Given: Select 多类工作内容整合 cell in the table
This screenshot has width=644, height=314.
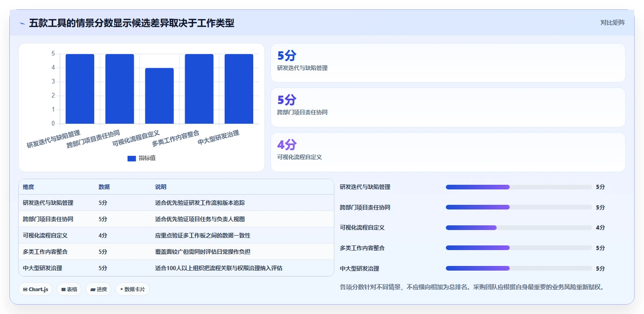Looking at the screenshot, I should coord(45,251).
